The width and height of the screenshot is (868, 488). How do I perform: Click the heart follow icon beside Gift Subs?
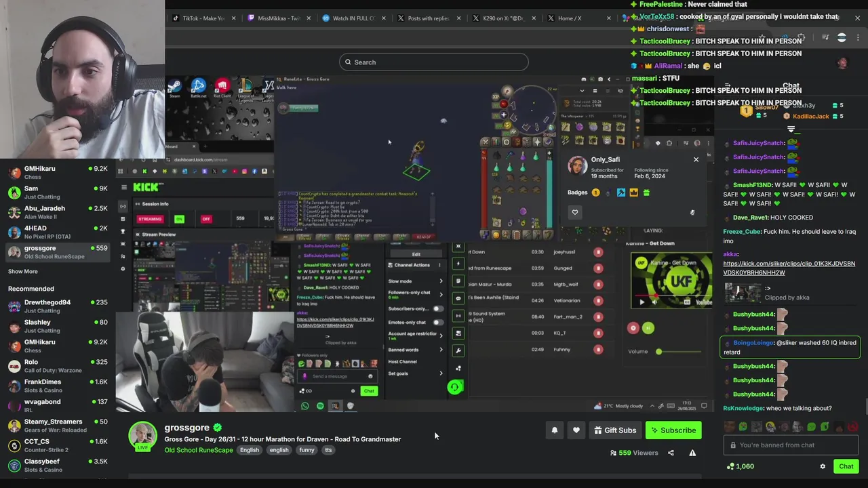(x=576, y=430)
